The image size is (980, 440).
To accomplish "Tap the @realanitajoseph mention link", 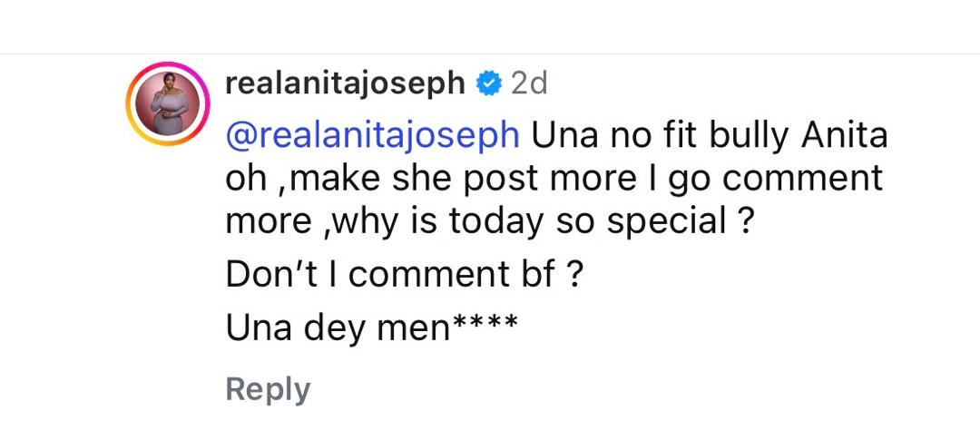I will coord(372,136).
